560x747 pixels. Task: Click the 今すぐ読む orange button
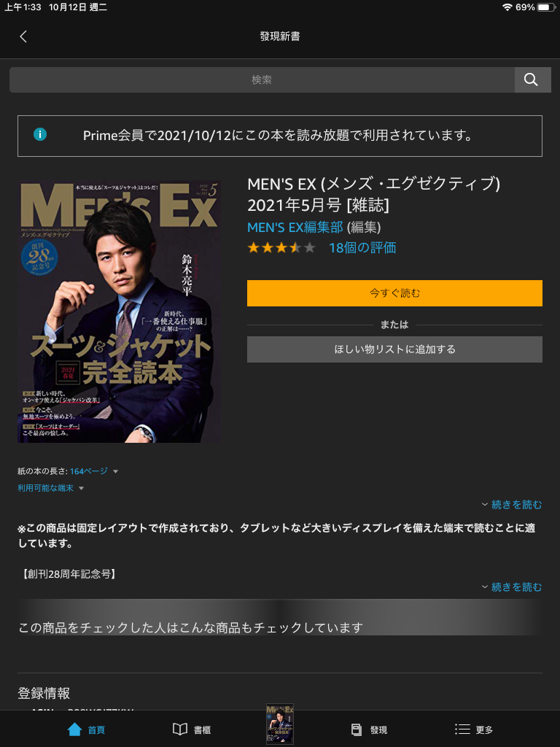coord(394,293)
